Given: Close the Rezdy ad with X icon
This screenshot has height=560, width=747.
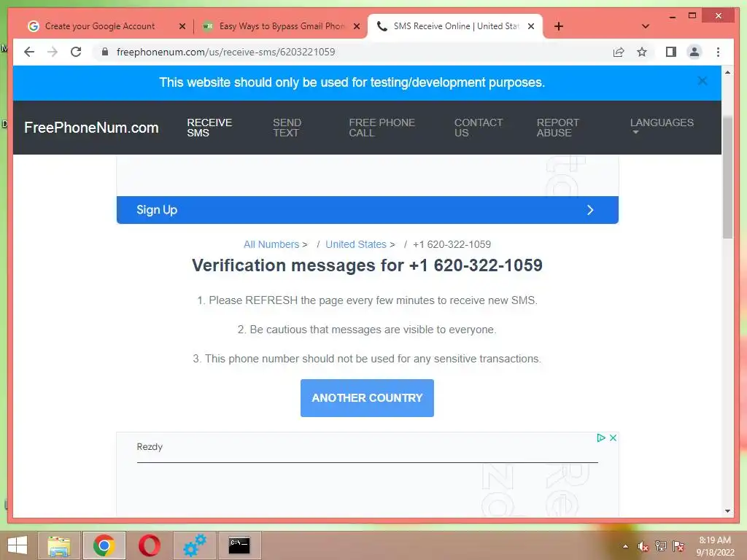Looking at the screenshot, I should point(613,437).
